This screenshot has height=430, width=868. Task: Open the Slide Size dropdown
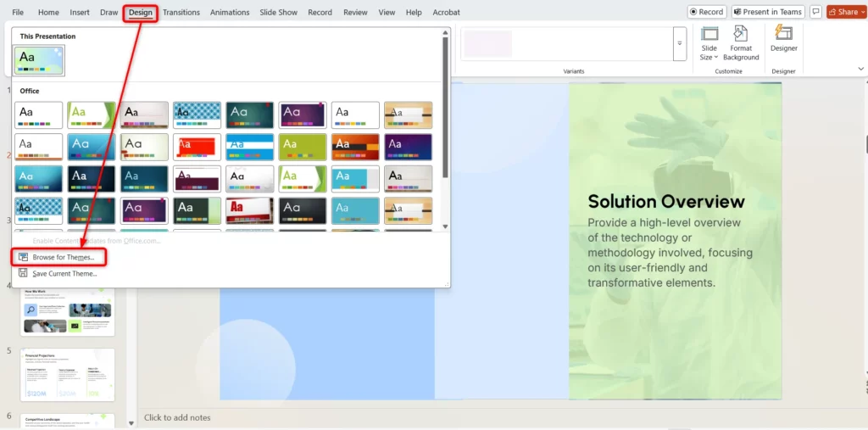point(709,42)
